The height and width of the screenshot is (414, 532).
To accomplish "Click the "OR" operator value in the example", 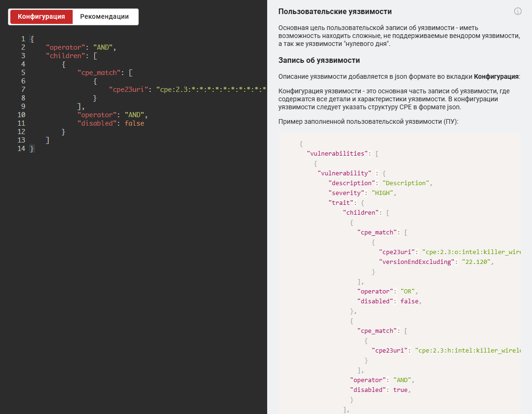I will pyautogui.click(x=407, y=292).
